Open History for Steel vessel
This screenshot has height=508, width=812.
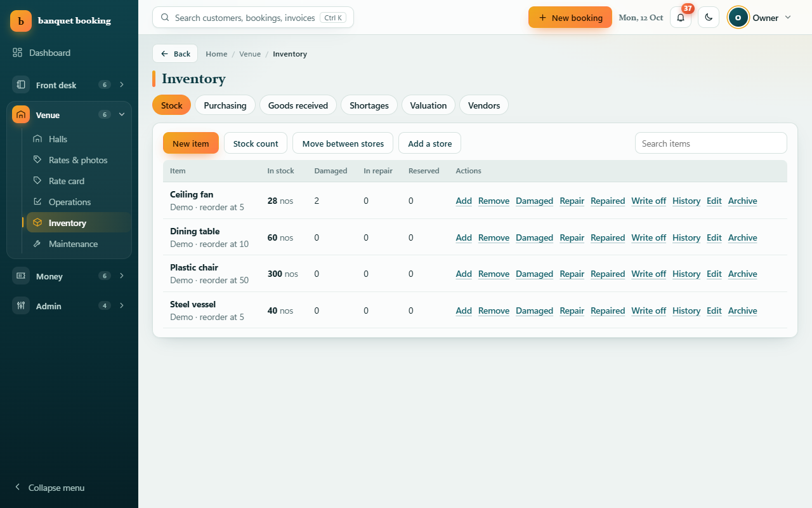tap(686, 311)
